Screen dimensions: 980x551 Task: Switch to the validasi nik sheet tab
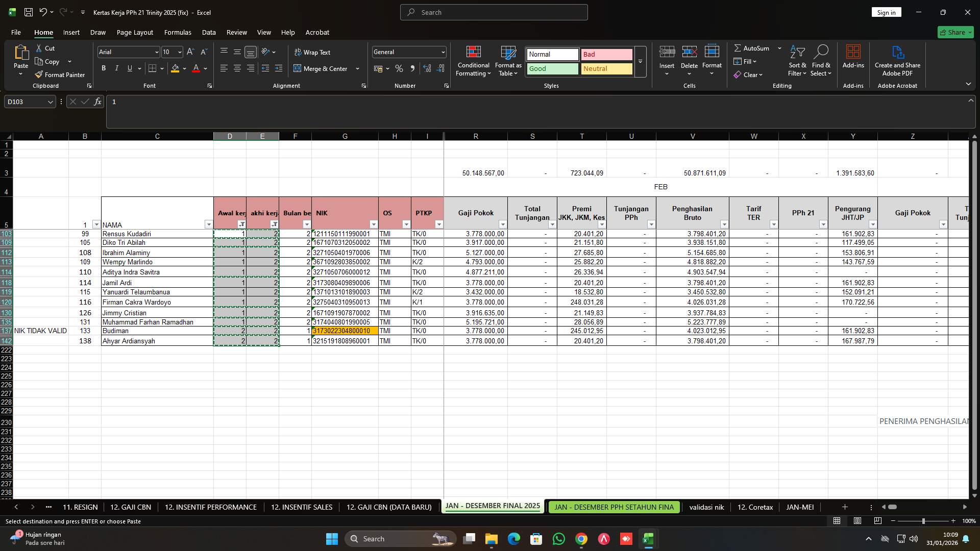tap(706, 507)
